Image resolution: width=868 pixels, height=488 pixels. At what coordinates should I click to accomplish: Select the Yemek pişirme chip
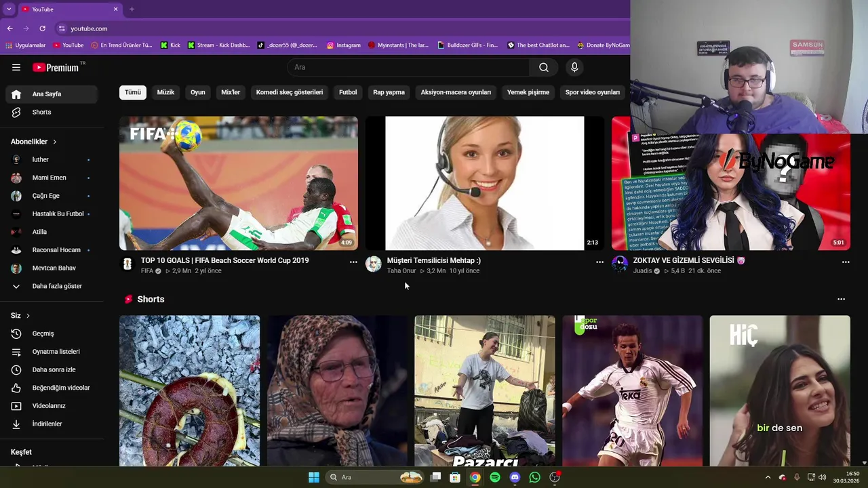coord(528,92)
